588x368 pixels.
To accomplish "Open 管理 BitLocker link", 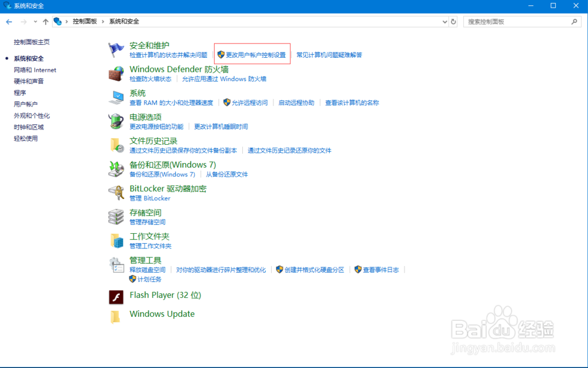I will click(150, 198).
